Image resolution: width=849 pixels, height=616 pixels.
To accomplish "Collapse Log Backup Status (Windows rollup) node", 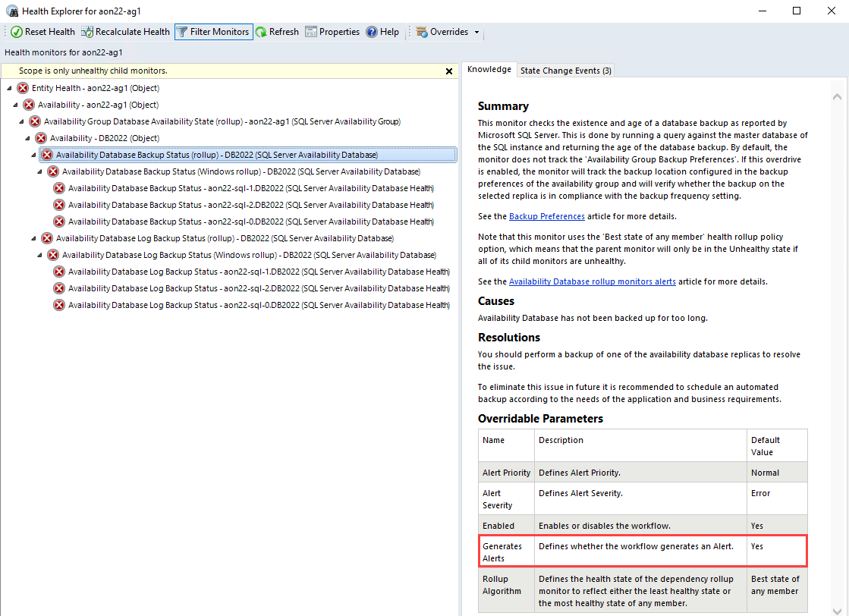I will coord(39,256).
